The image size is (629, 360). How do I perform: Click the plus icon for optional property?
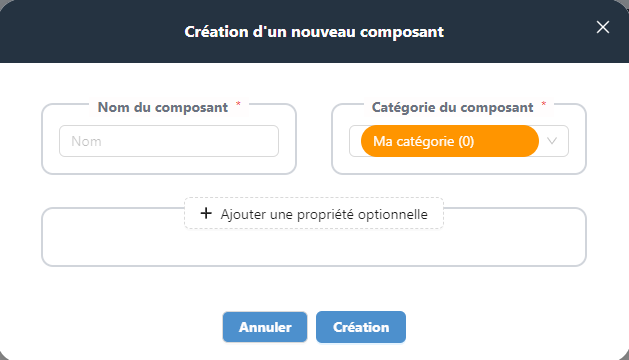(x=206, y=213)
